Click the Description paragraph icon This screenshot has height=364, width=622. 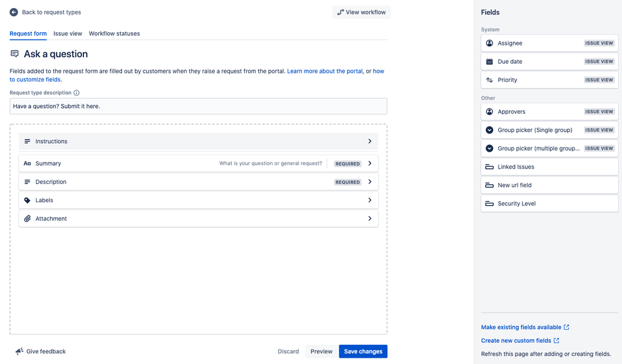[27, 182]
